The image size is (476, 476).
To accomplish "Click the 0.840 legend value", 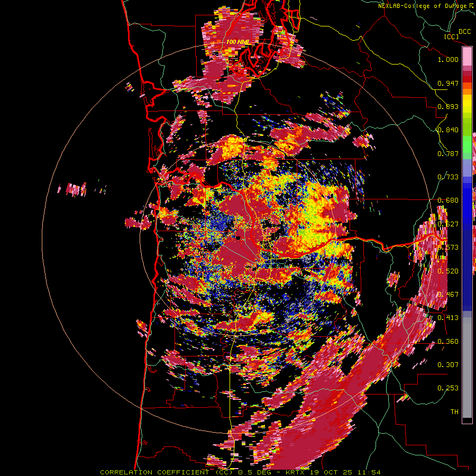I will coord(448,130).
